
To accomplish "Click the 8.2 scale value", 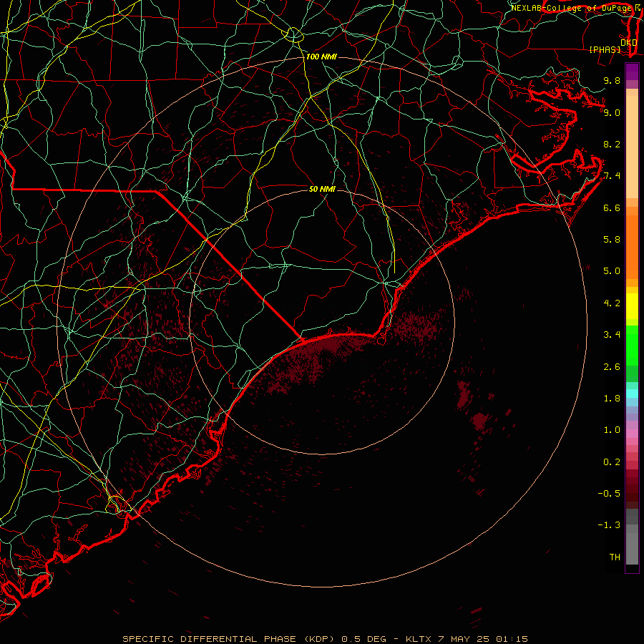I will [612, 144].
